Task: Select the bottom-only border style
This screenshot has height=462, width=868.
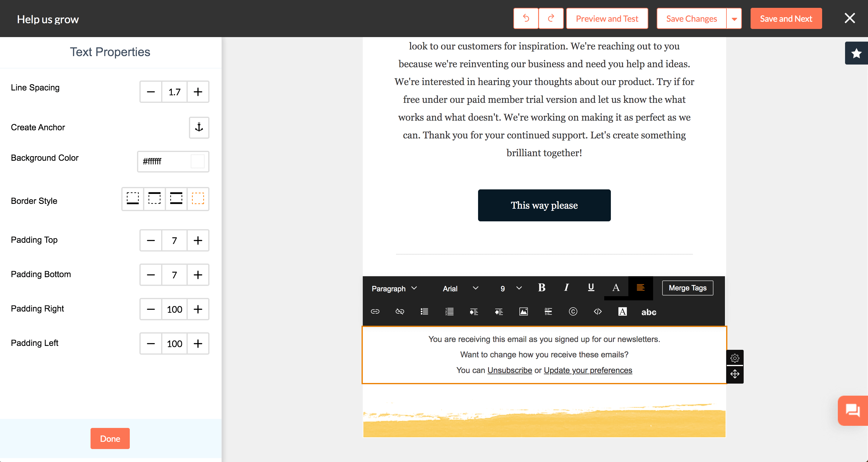Action: (132, 199)
